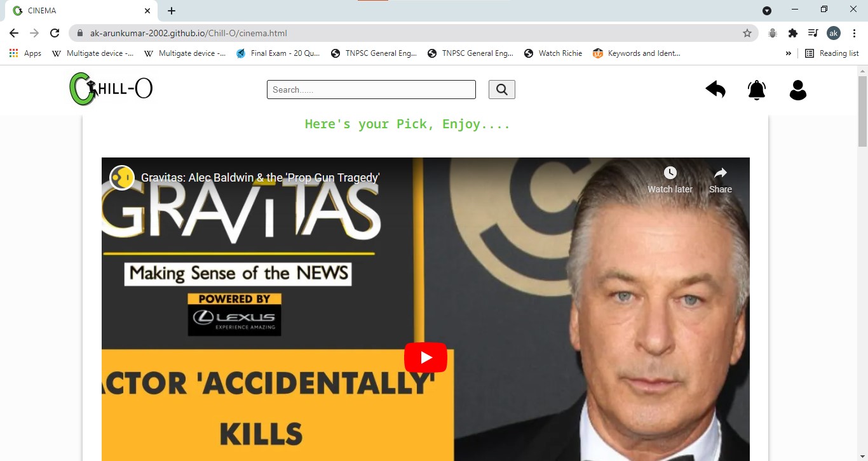Image resolution: width=868 pixels, height=461 pixels.
Task: Open the user profile icon
Action: click(797, 90)
